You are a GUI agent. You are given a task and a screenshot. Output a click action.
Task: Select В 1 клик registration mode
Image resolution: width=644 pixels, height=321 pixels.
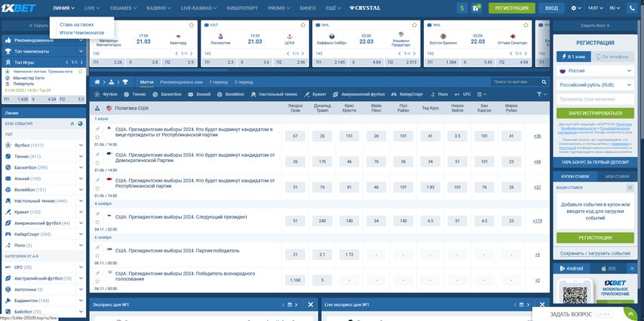pos(574,57)
